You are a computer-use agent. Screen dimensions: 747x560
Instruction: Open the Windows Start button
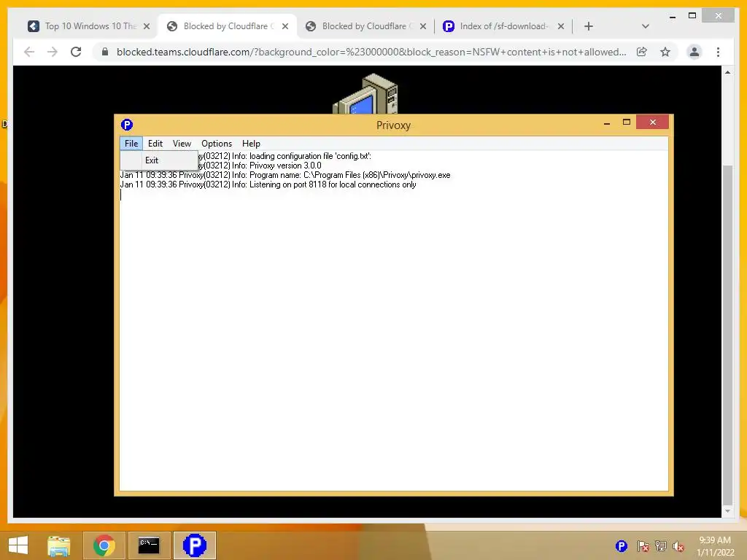click(18, 545)
